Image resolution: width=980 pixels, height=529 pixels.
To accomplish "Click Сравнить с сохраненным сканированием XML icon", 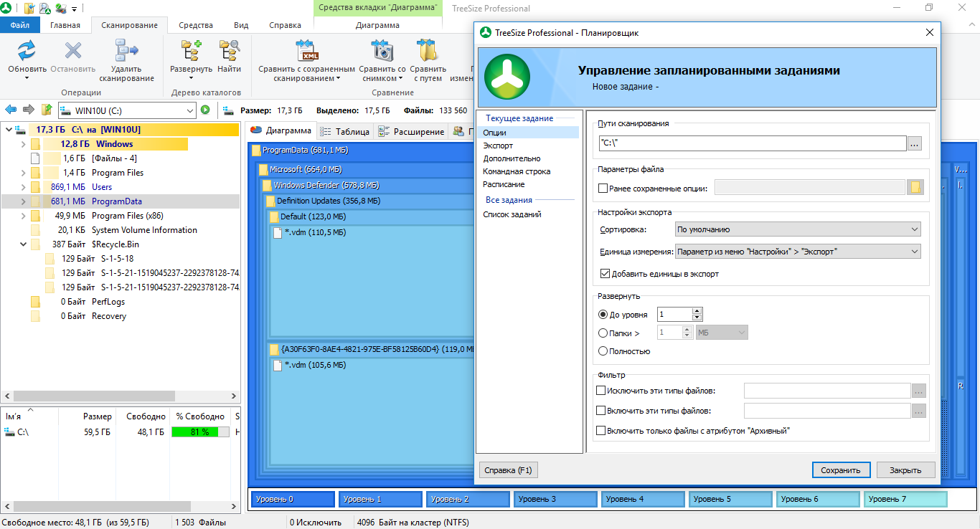I will [x=306, y=50].
